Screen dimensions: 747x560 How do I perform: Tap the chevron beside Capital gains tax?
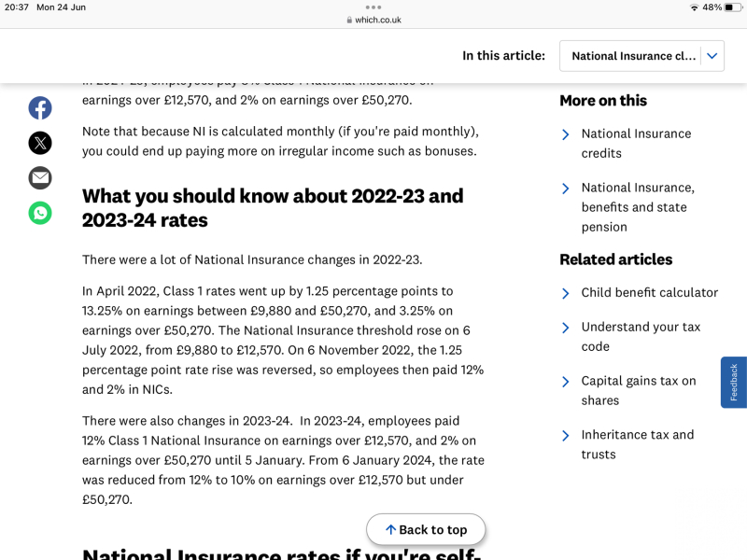click(566, 382)
